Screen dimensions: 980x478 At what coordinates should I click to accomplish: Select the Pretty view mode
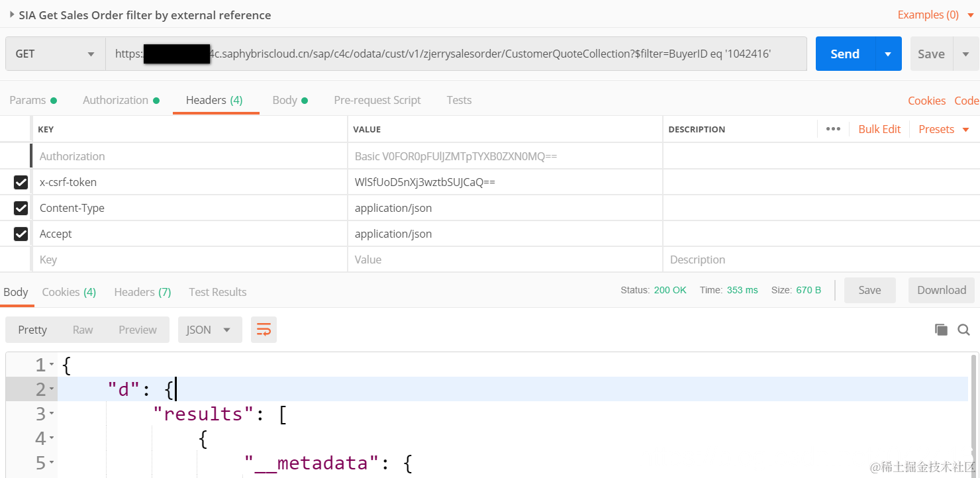coord(32,330)
